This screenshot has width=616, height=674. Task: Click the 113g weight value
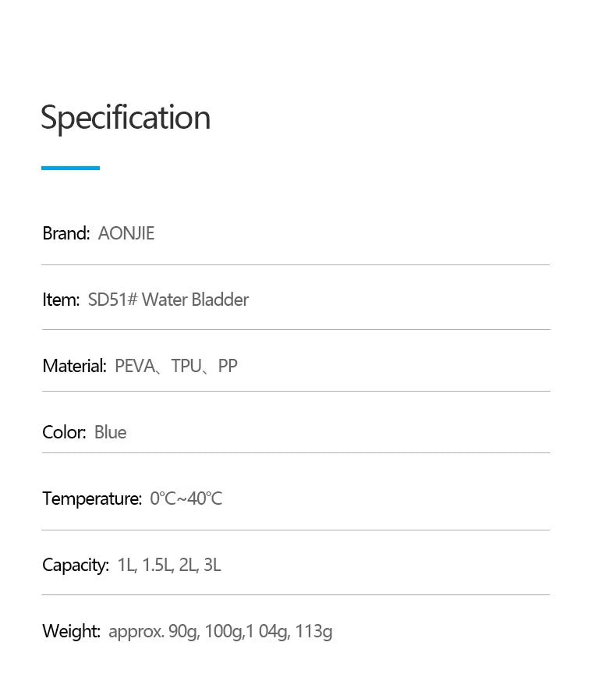tap(314, 631)
